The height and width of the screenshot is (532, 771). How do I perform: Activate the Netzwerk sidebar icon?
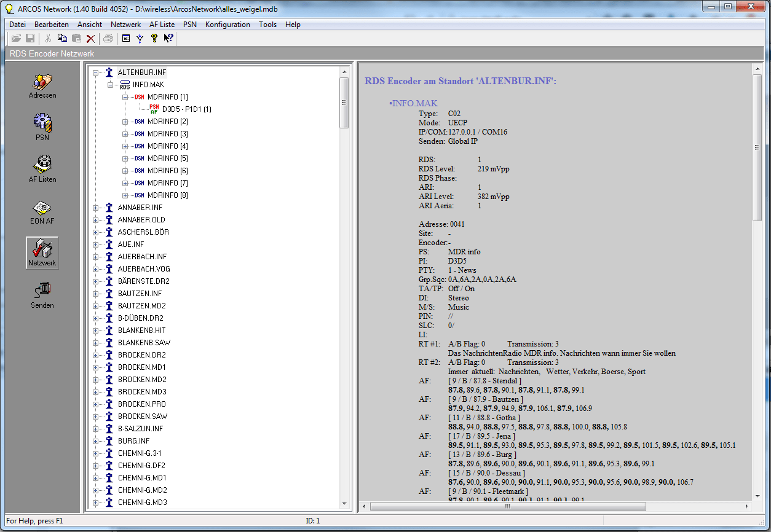[42, 252]
